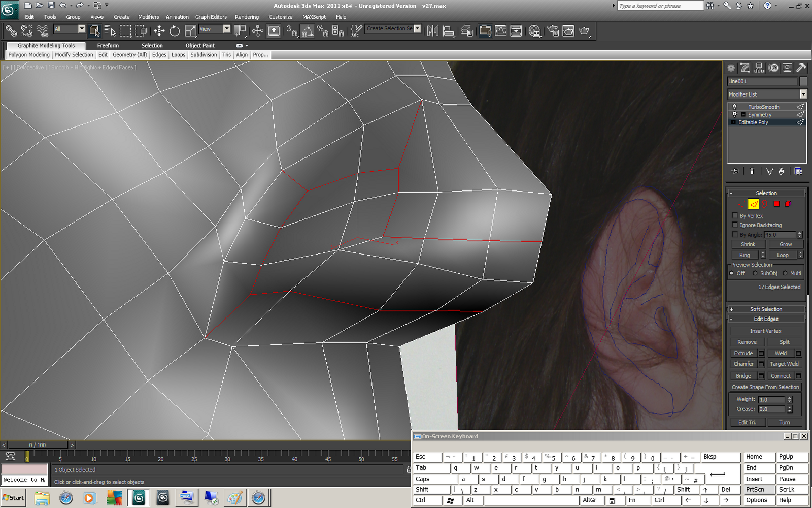Image resolution: width=812 pixels, height=508 pixels.
Task: Click the By Angle spinner stepper
Action: coord(799,234)
